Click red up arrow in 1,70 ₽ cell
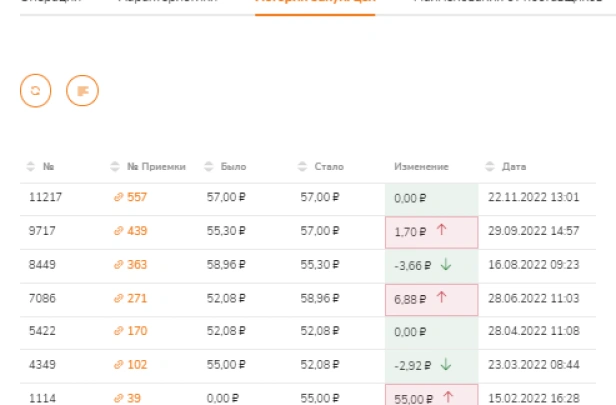616x405 pixels. pyautogui.click(x=442, y=230)
